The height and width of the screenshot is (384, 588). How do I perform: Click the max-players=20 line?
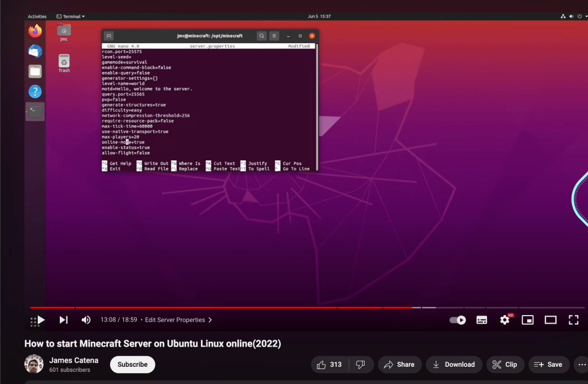tap(121, 137)
